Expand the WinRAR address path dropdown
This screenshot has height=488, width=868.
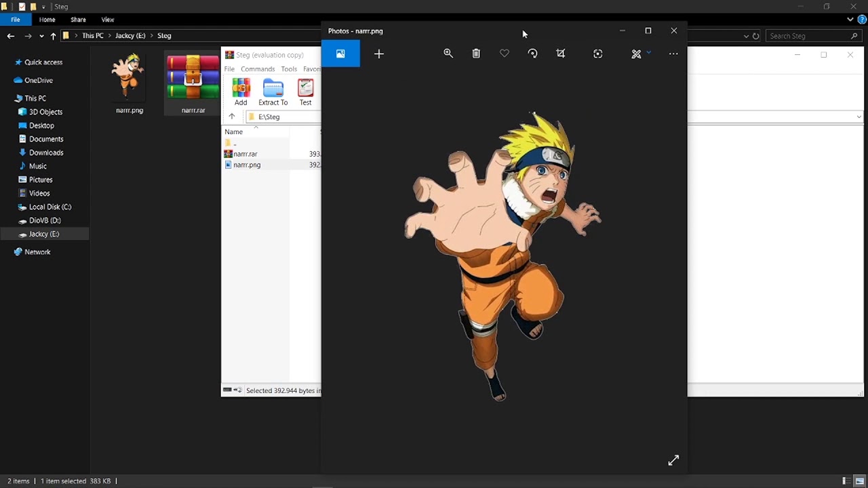(859, 117)
